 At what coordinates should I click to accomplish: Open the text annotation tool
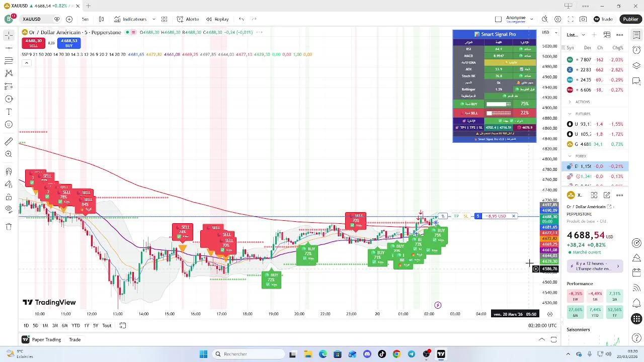pyautogui.click(x=9, y=112)
